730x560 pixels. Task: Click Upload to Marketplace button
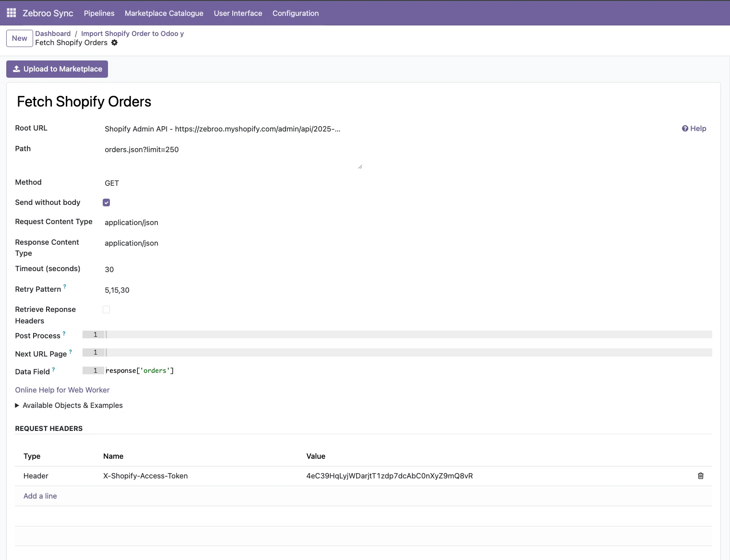tap(57, 69)
